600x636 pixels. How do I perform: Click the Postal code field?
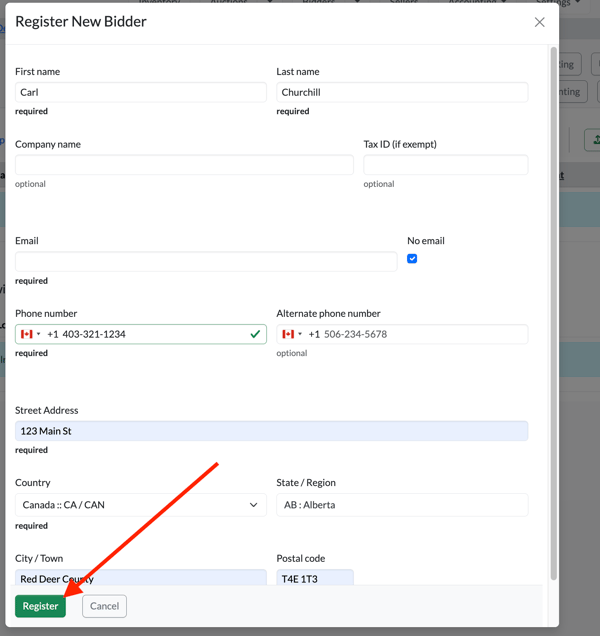pyautogui.click(x=315, y=578)
